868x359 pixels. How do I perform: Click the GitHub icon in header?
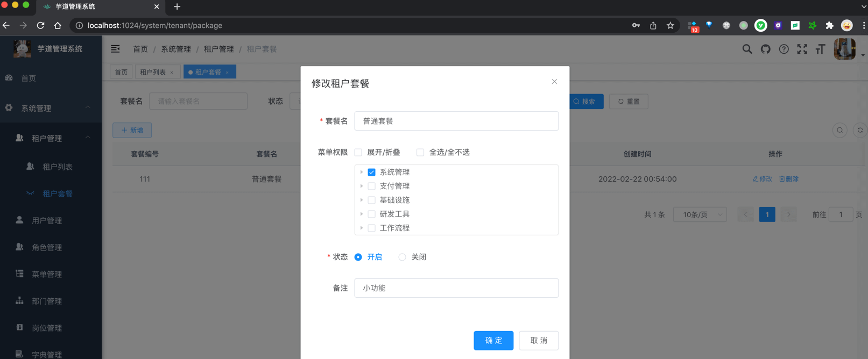[765, 49]
